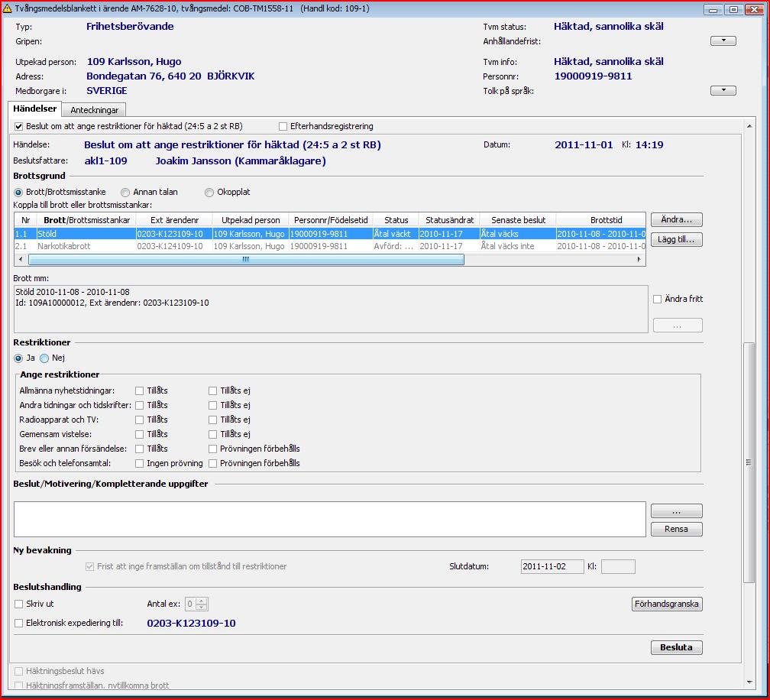Click the warning icon in the title bar
This screenshot has height=700, width=770.
pos(8,9)
